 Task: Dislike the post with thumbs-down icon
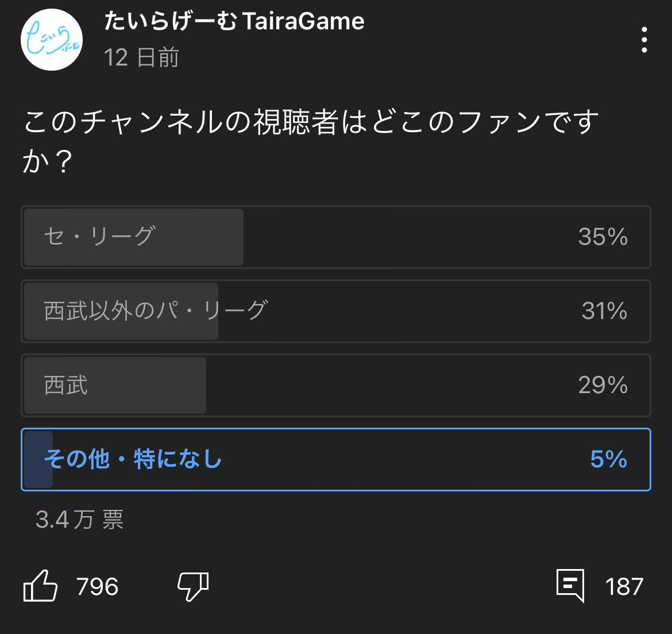click(193, 586)
